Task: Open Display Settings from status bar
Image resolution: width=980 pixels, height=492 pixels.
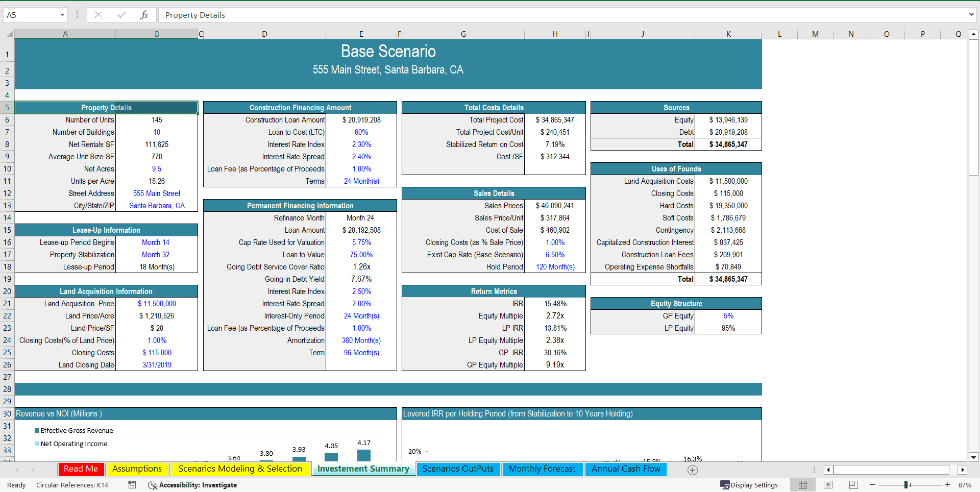Action: point(749,485)
